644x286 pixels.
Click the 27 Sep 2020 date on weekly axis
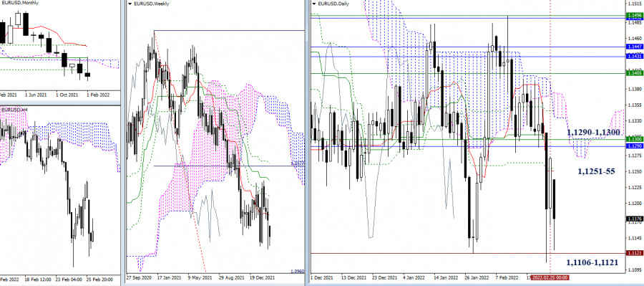coord(140,278)
